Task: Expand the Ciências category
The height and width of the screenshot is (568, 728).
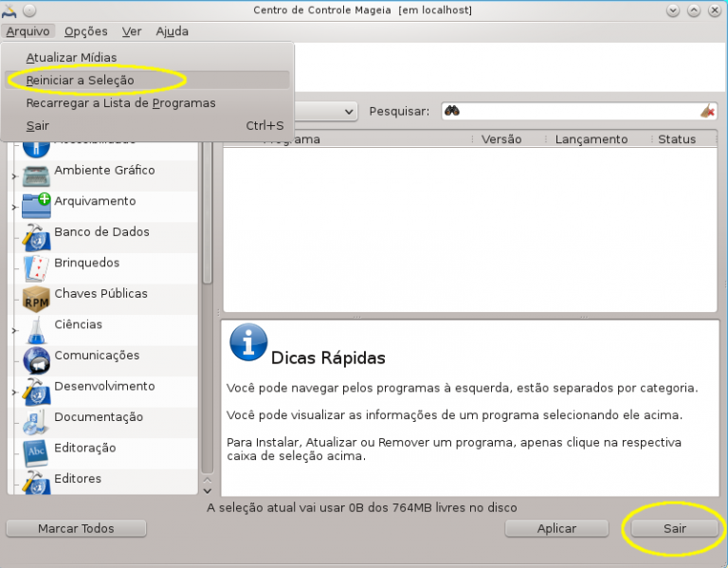Action: click(14, 331)
